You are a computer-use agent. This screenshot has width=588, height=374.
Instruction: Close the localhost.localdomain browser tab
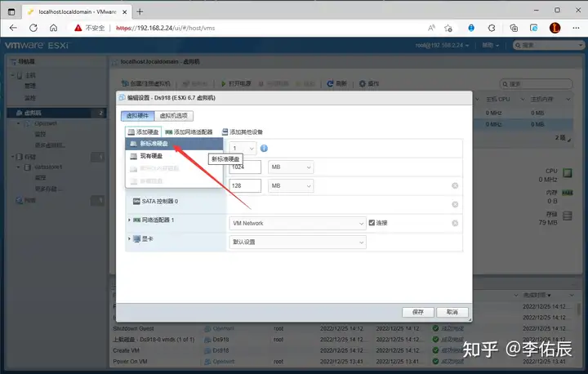124,12
